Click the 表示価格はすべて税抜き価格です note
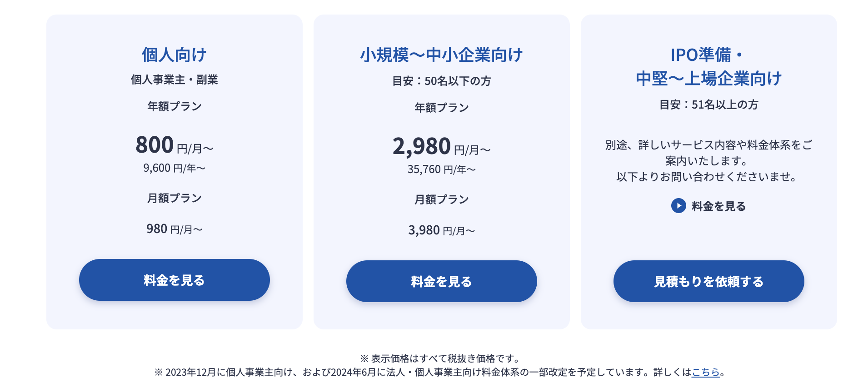This screenshot has height=388, width=868. pos(441,358)
